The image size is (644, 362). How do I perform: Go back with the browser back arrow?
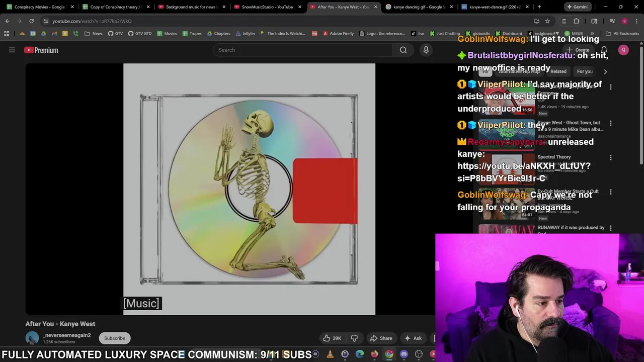coord(7,21)
